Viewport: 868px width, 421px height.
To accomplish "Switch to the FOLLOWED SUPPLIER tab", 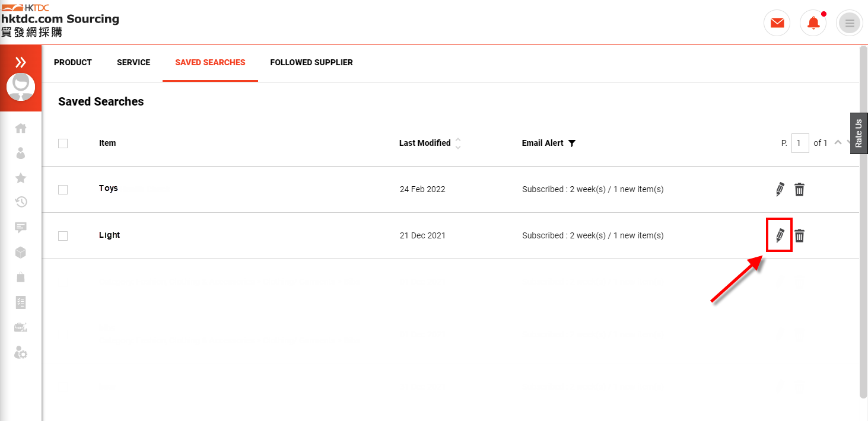I will pyautogui.click(x=311, y=62).
